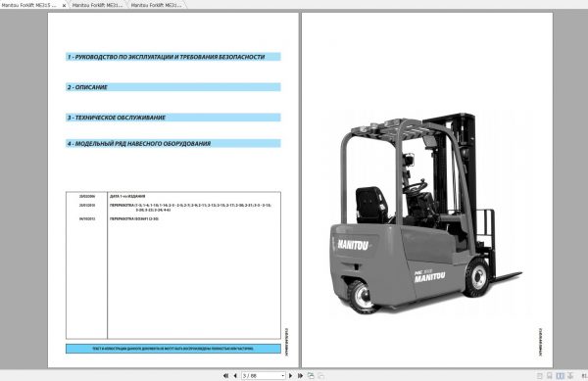Click the first ПЕРЕРАБОТКА revision row text
The height and width of the screenshot is (381, 588).
click(190, 208)
